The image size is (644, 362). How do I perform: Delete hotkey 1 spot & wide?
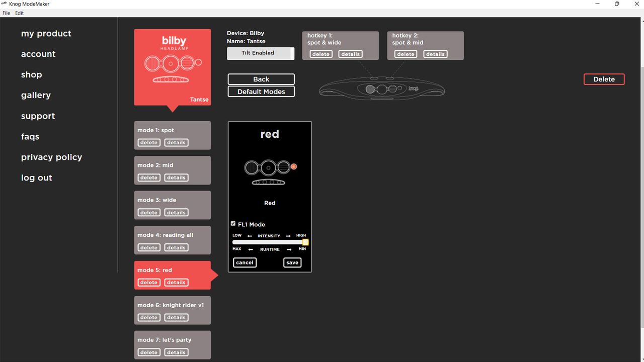pos(321,54)
